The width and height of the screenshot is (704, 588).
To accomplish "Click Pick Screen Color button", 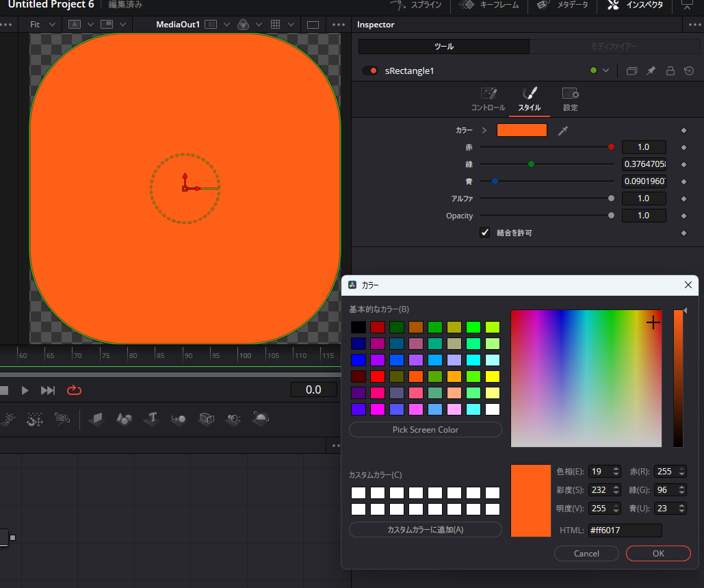I will tap(425, 429).
